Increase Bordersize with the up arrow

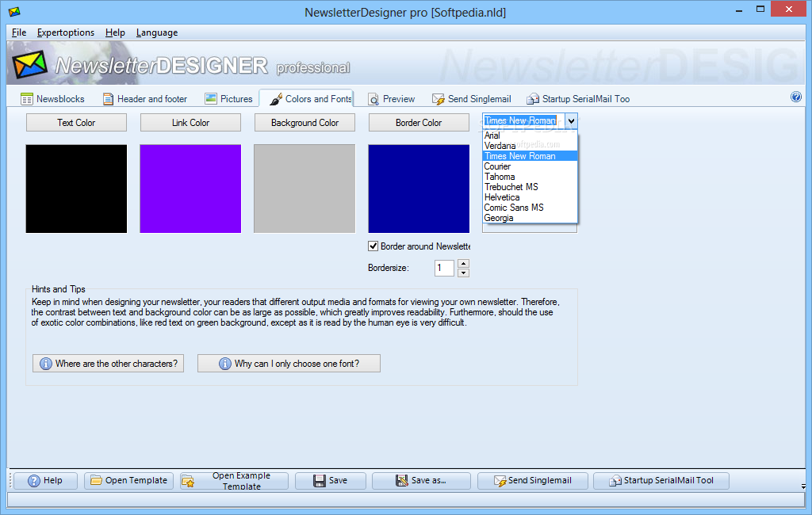[x=463, y=264]
